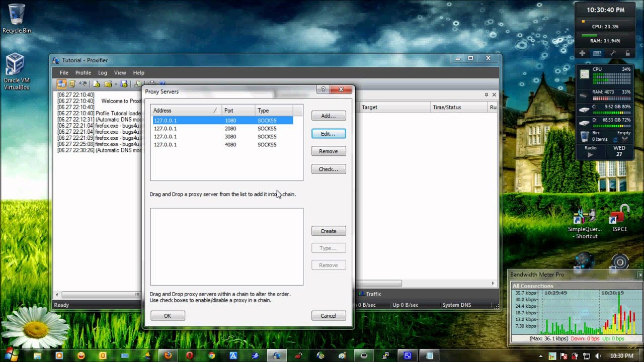Click the Firefox taskbar icon
The height and width of the screenshot is (362, 644).
pos(168,355)
